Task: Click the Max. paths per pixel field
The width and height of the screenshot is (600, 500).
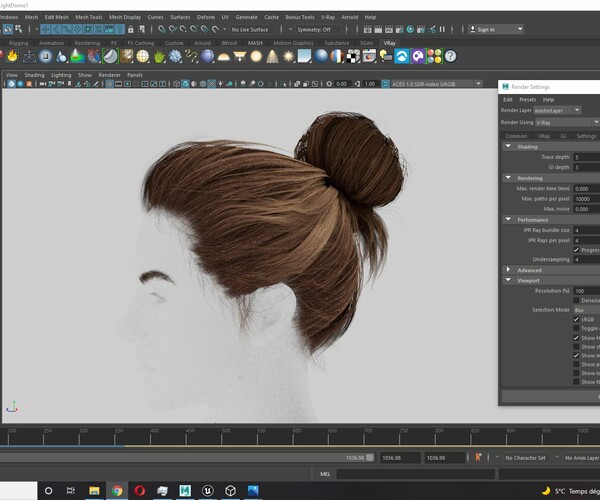Action: (587, 199)
